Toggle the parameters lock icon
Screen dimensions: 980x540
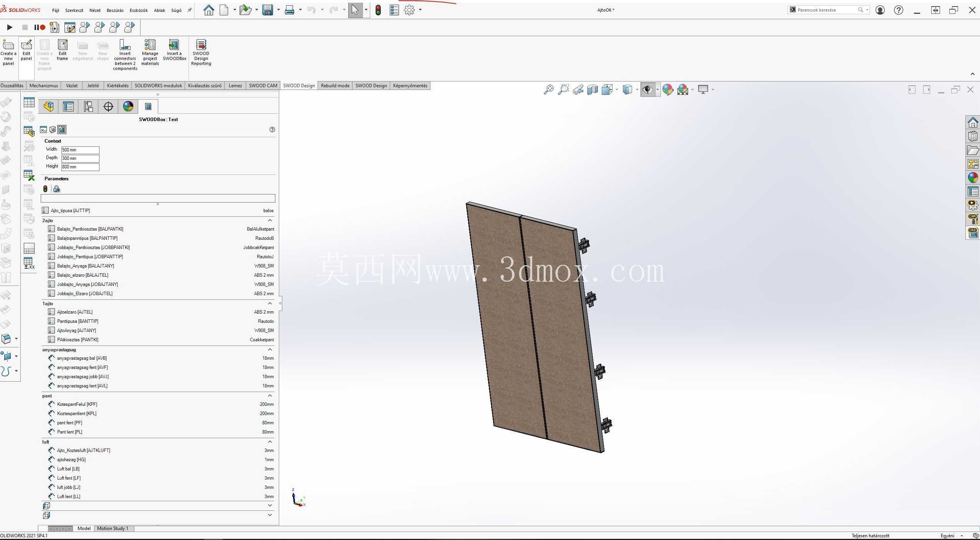point(56,189)
